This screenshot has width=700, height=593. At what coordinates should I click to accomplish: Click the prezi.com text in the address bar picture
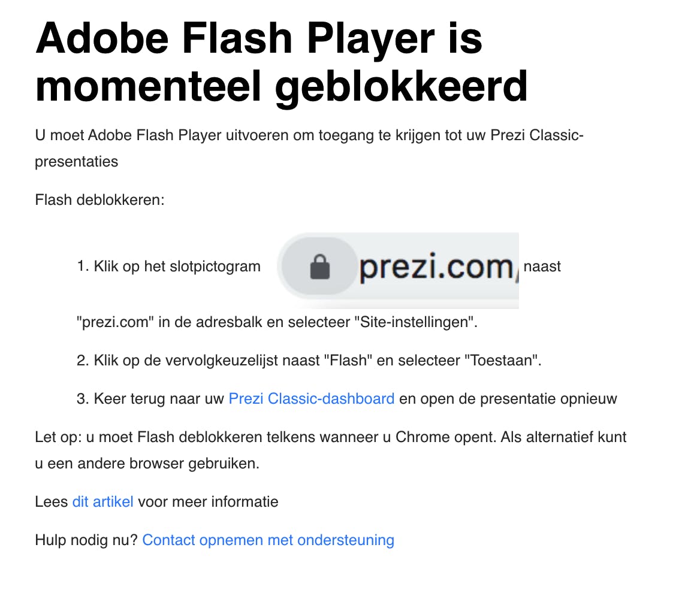(x=435, y=267)
